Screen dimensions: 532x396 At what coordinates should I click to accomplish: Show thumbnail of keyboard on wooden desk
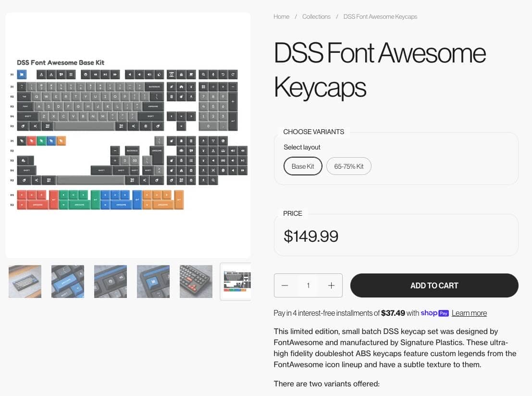click(x=25, y=282)
